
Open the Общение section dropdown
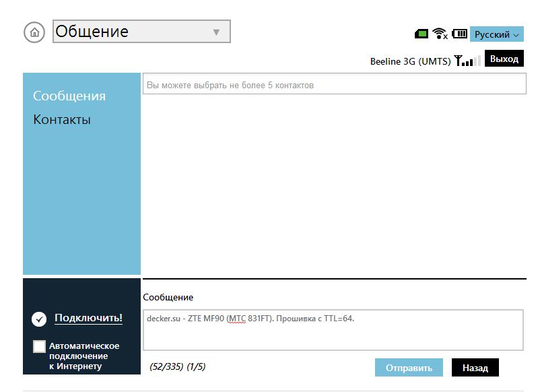point(141,32)
